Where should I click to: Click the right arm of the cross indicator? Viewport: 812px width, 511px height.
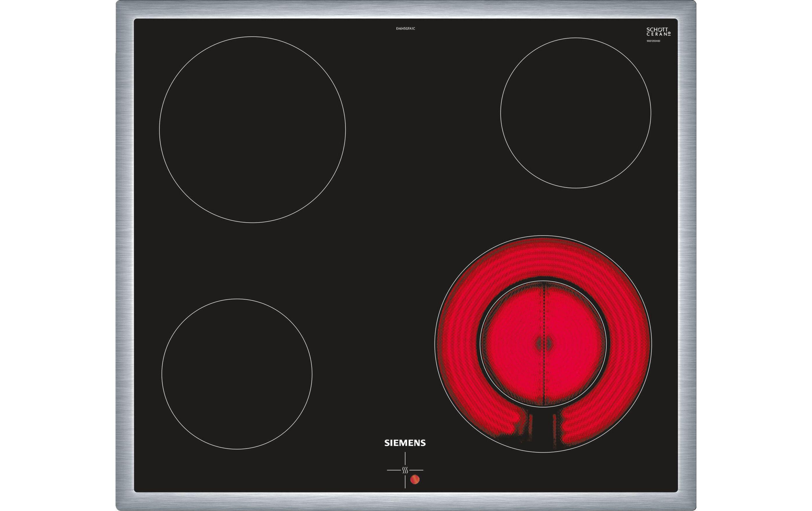tap(417, 470)
